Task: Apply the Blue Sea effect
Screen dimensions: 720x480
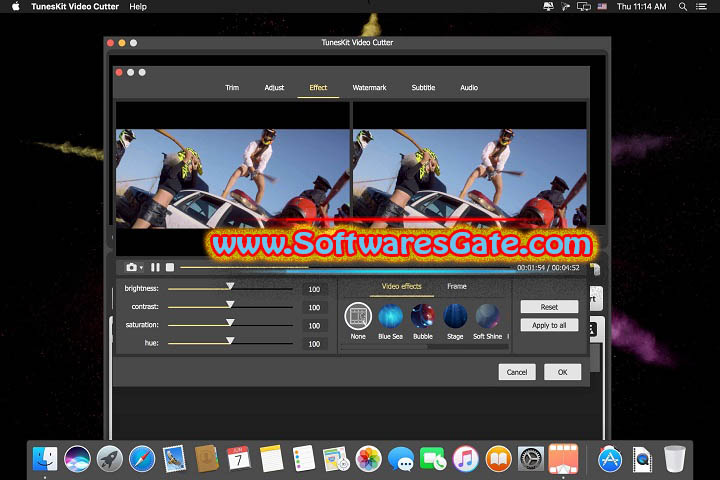Action: pos(390,321)
